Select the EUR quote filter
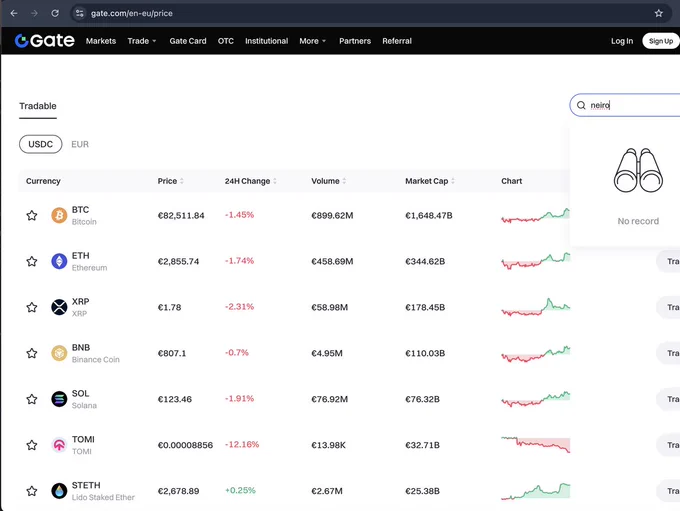This screenshot has height=511, width=680. click(80, 144)
